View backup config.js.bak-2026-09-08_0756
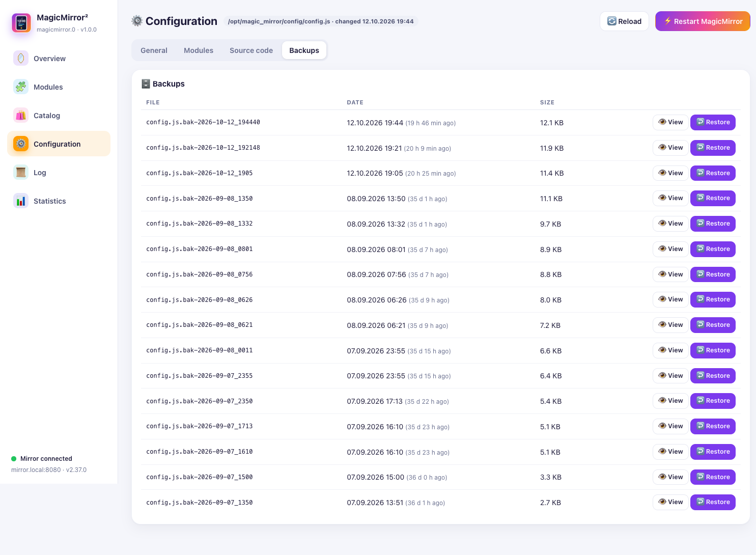The image size is (756, 555). click(670, 274)
